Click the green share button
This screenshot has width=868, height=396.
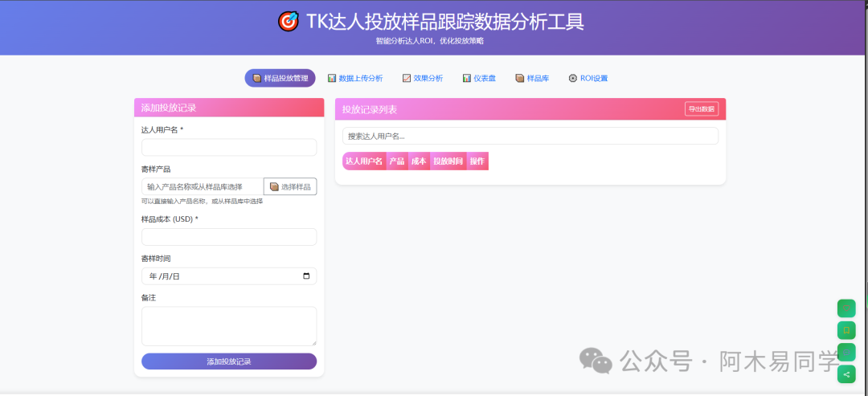(x=845, y=374)
